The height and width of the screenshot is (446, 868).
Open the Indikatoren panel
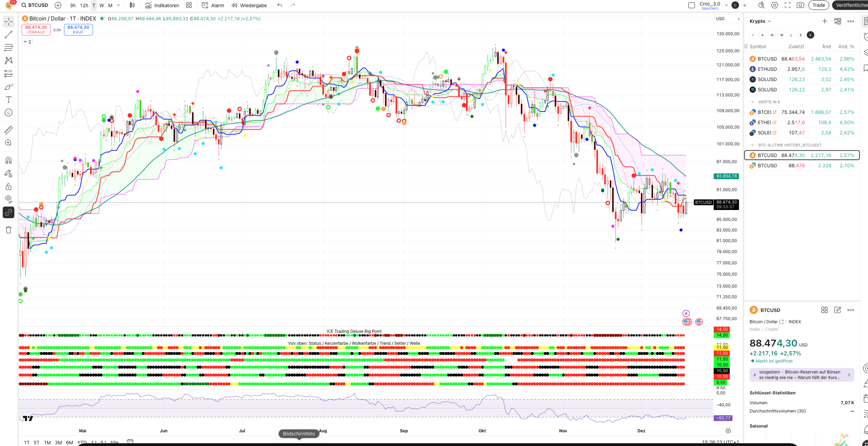point(162,5)
